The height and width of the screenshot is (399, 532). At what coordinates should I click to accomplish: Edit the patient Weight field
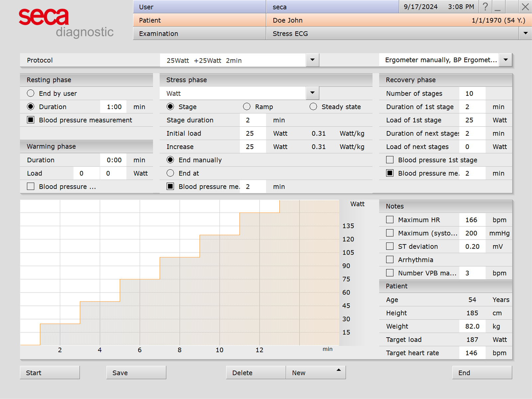[x=472, y=326]
